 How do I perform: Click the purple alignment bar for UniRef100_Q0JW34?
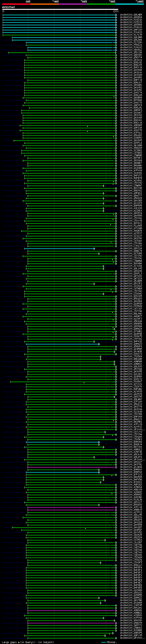tap(72, 467)
